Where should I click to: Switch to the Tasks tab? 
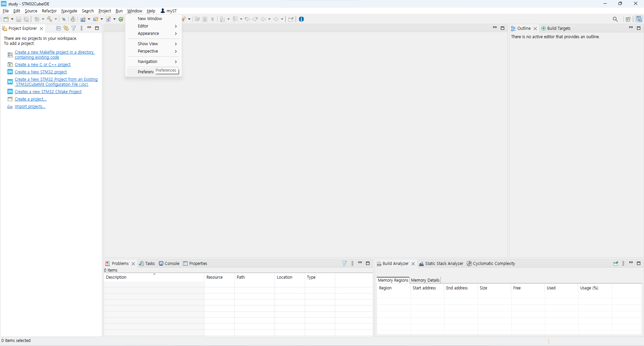point(147,264)
